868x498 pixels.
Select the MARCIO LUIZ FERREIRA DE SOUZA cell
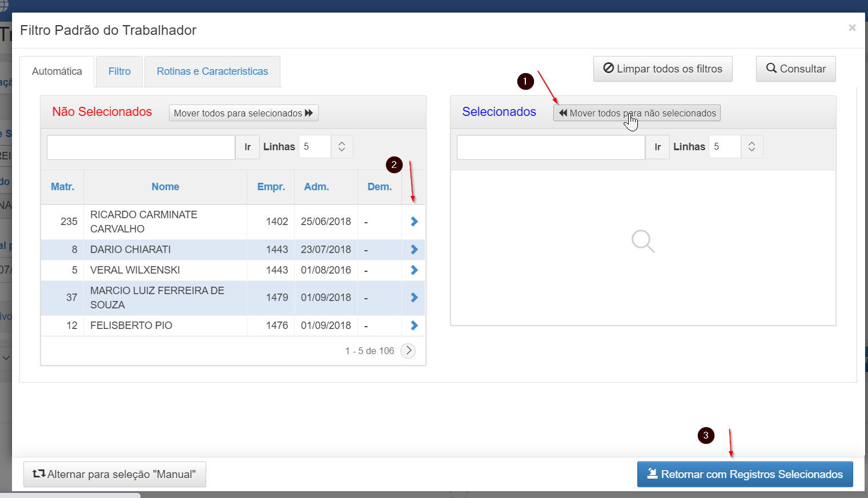[x=166, y=298]
